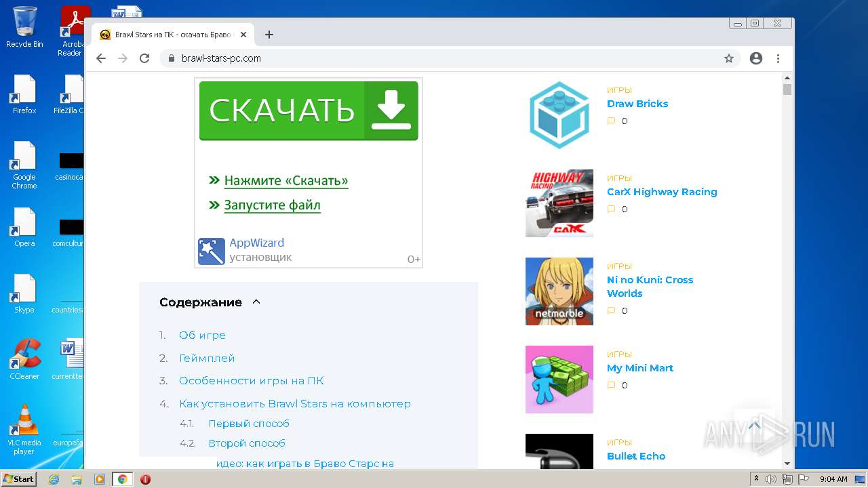Open the My Mini Mart title link

click(640, 368)
